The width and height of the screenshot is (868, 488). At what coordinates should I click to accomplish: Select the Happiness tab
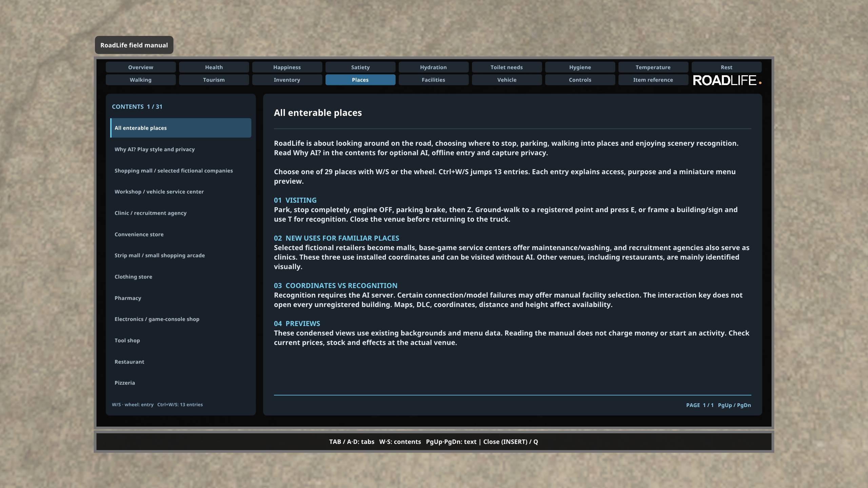287,67
